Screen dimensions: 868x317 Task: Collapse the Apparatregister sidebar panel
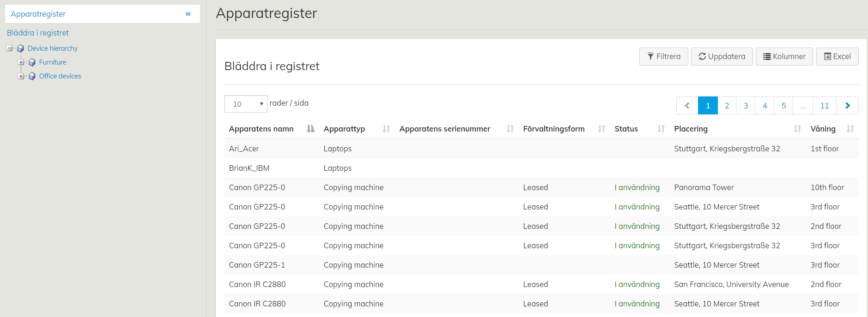coord(188,14)
